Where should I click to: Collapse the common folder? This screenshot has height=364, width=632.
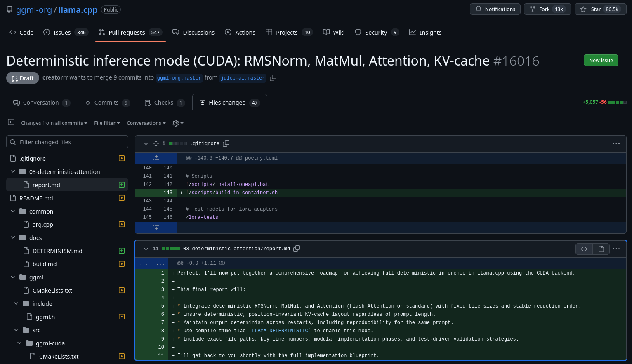click(13, 211)
